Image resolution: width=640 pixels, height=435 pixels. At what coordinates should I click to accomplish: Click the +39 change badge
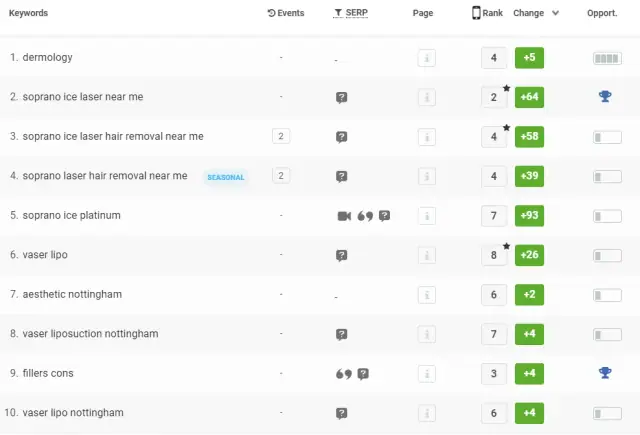coord(529,176)
